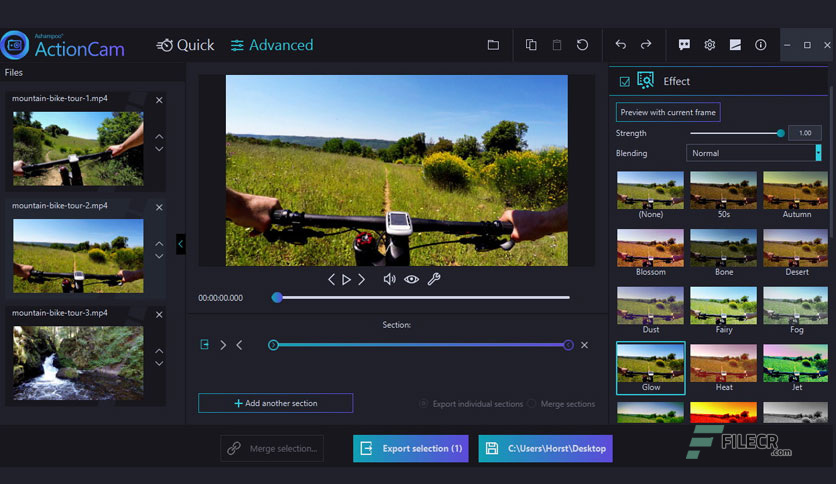Open the info icon
The image size is (836, 484).
click(x=761, y=45)
